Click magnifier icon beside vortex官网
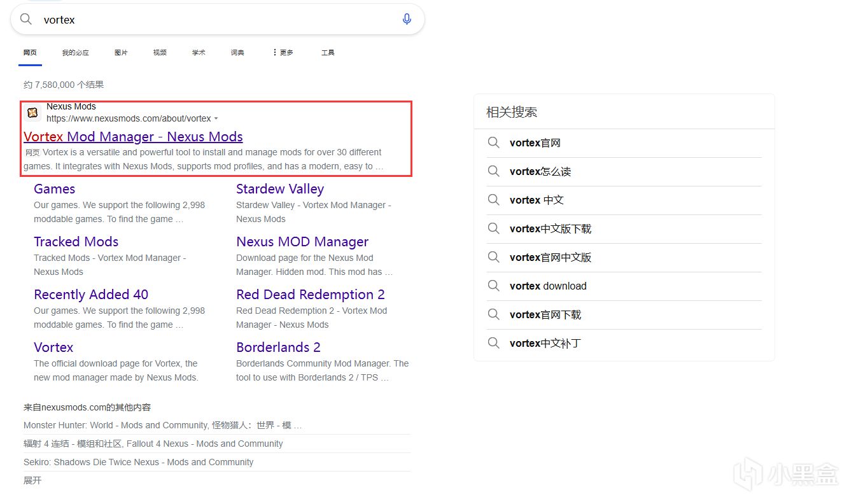Image resolution: width=863 pixels, height=504 pixels. click(x=493, y=143)
